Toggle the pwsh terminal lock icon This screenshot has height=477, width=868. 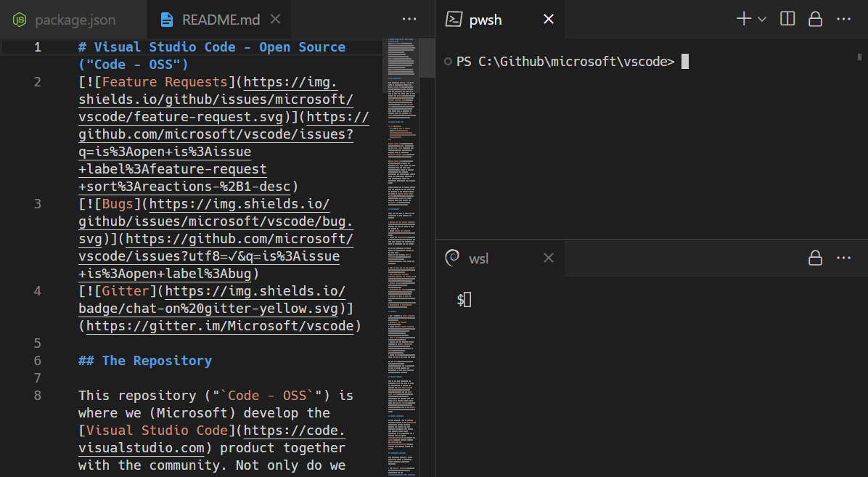point(816,19)
